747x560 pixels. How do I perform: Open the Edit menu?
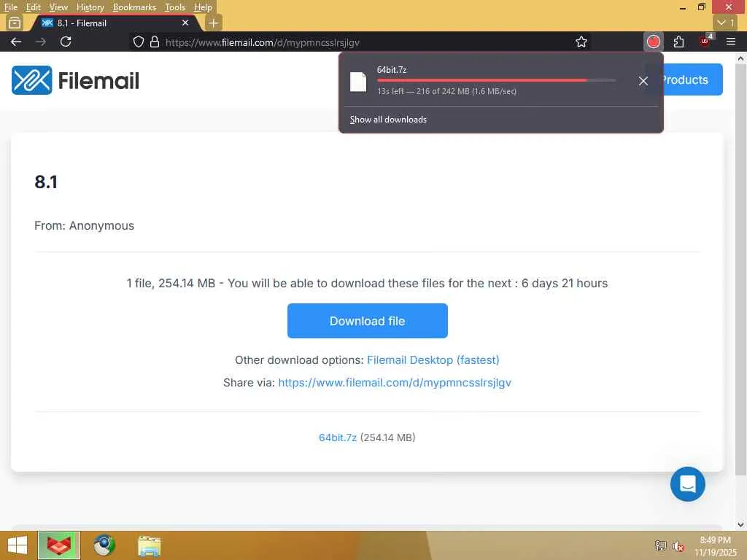tap(34, 7)
